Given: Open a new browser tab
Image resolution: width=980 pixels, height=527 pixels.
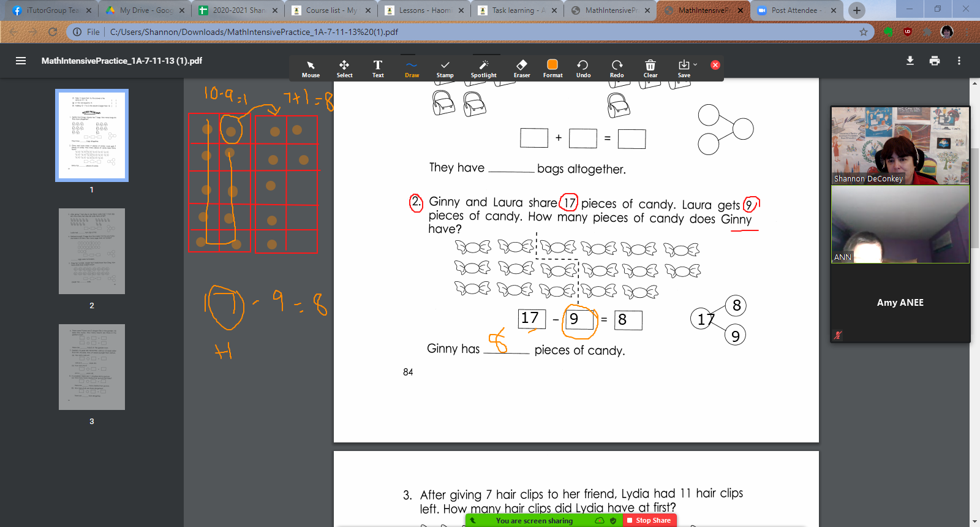Looking at the screenshot, I should pos(857,10).
